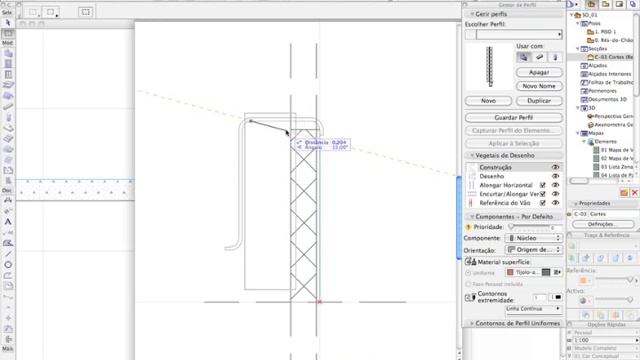Collapse Componentes - Por Defeito section
Screen dimensions: 640x360
pos(472,217)
